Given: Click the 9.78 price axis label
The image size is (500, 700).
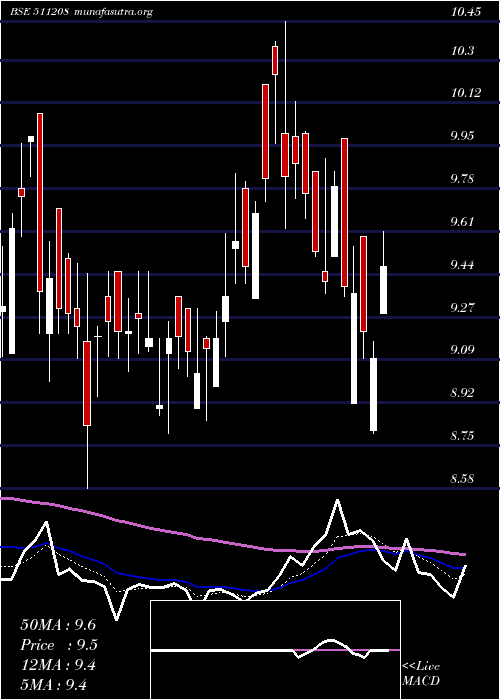Looking at the screenshot, I should (464, 179).
